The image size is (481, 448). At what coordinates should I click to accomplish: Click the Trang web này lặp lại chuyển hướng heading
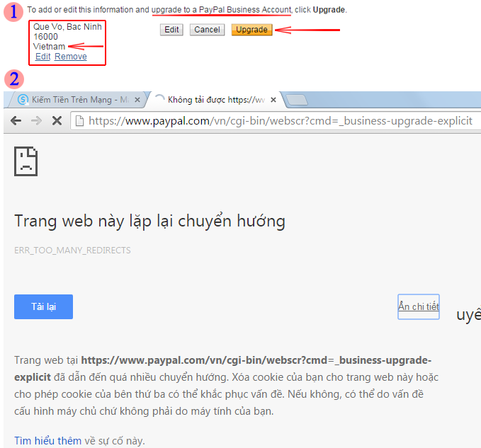pyautogui.click(x=149, y=222)
